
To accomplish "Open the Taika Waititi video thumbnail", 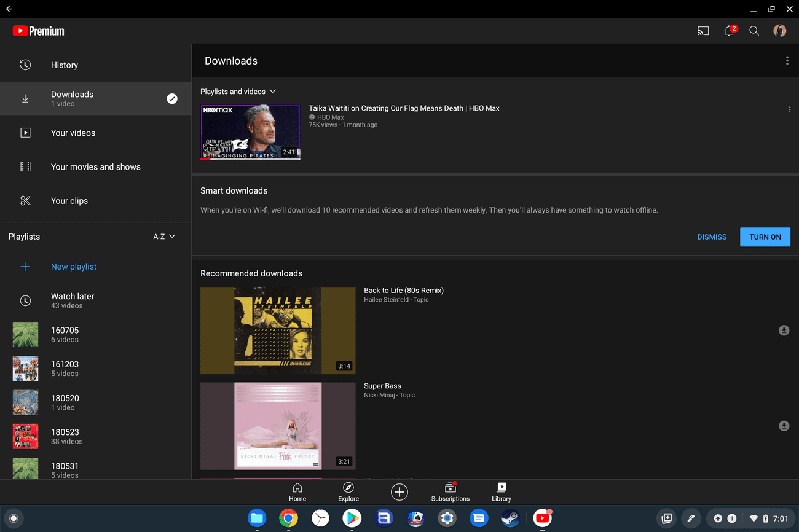I will 250,132.
